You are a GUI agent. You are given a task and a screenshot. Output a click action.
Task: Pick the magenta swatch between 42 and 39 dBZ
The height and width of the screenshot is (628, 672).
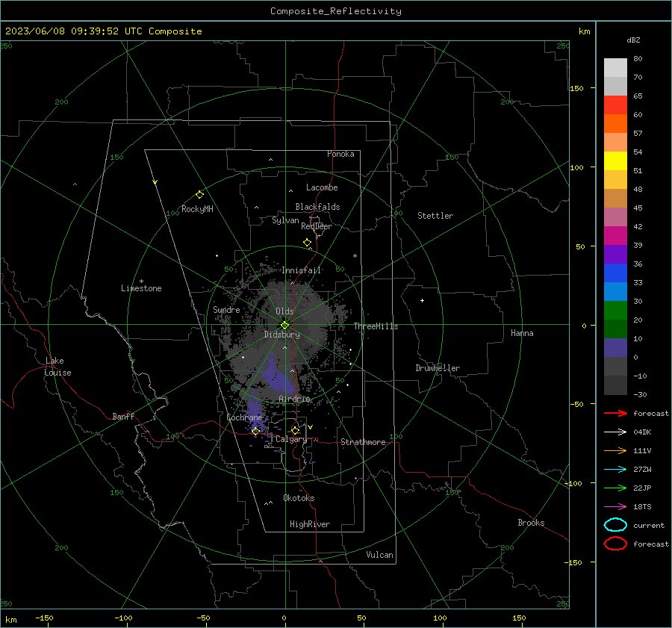pyautogui.click(x=615, y=236)
